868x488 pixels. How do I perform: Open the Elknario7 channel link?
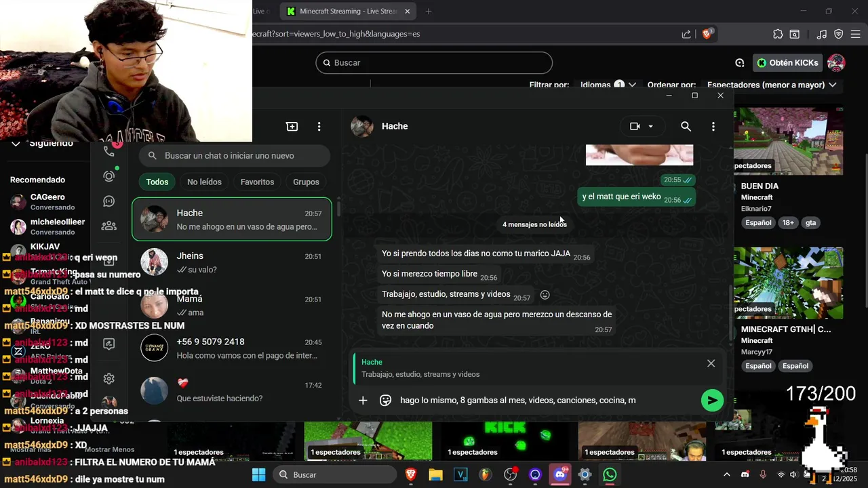[x=756, y=209]
